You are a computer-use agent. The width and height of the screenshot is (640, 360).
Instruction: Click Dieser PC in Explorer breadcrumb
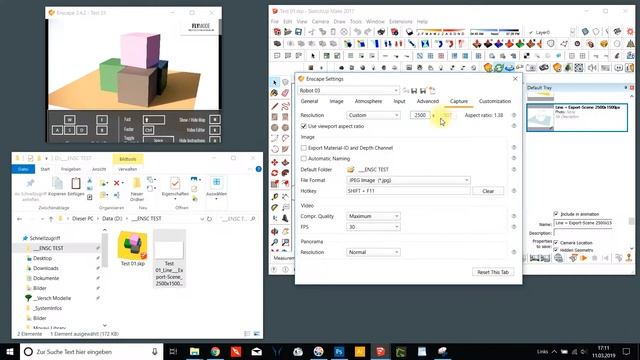pos(82,219)
